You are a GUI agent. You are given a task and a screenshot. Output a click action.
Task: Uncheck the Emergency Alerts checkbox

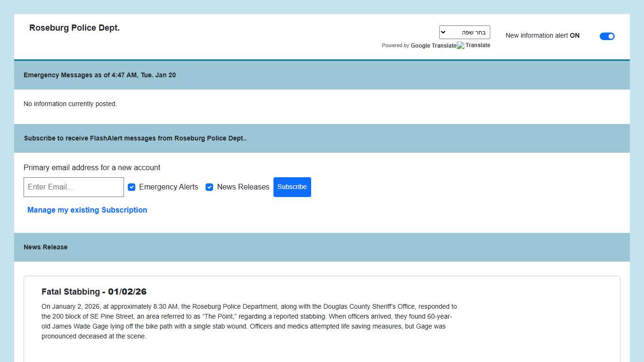click(x=132, y=187)
